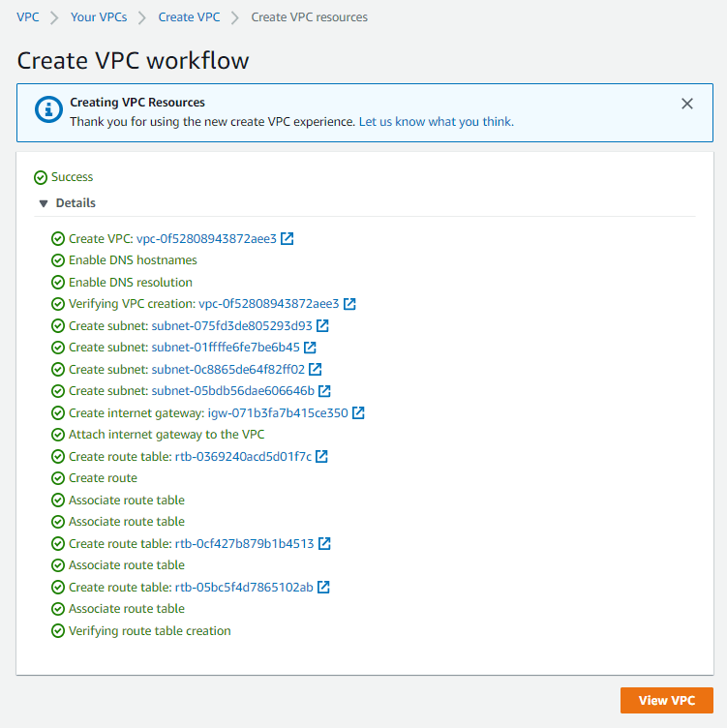Open external link icon beside Verifying VPC creation
The height and width of the screenshot is (728, 727).
click(349, 304)
